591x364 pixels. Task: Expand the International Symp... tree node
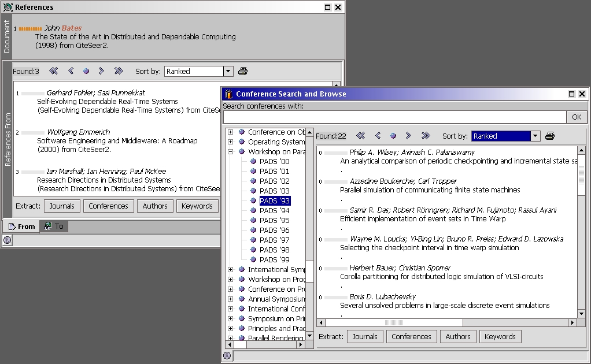pos(230,269)
